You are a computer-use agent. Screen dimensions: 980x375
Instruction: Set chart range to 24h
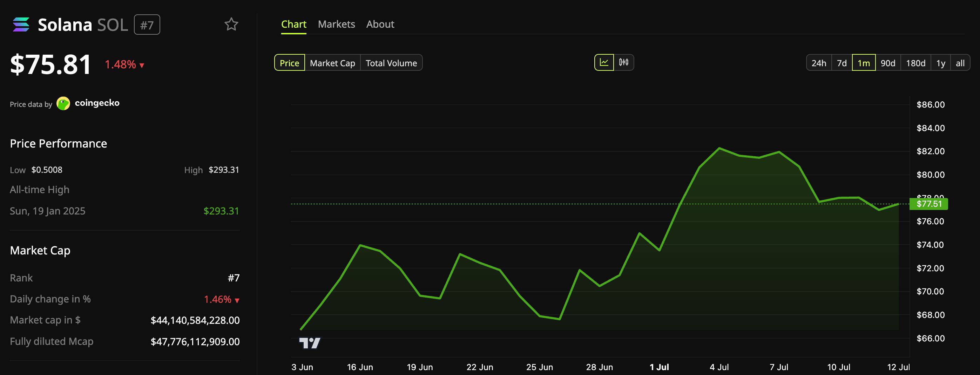pos(819,63)
